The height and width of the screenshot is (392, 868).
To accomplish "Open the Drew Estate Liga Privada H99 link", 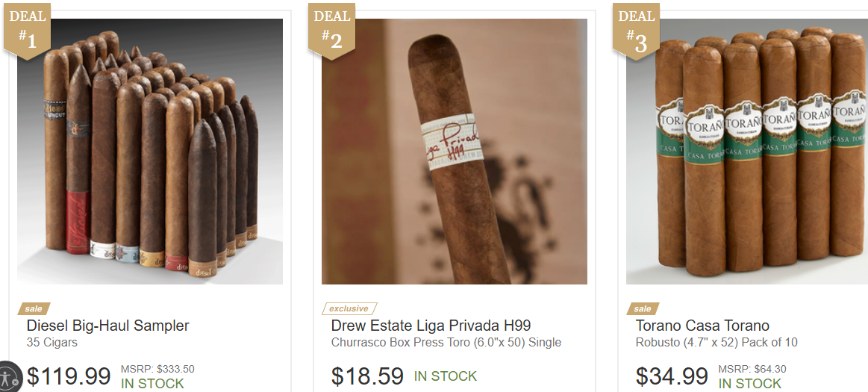I will click(431, 326).
